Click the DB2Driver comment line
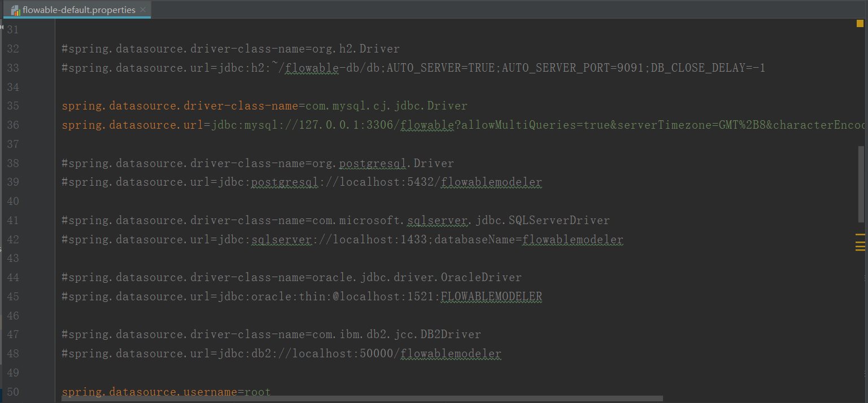Screen dimensions: 868x403 pyautogui.click(x=271, y=335)
